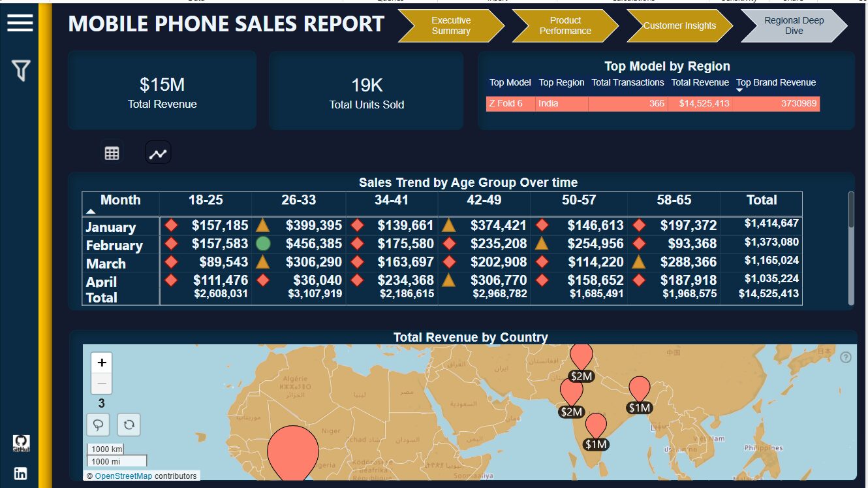Sort by the 50-57 column header
This screenshot has width=868, height=488.
(x=578, y=201)
